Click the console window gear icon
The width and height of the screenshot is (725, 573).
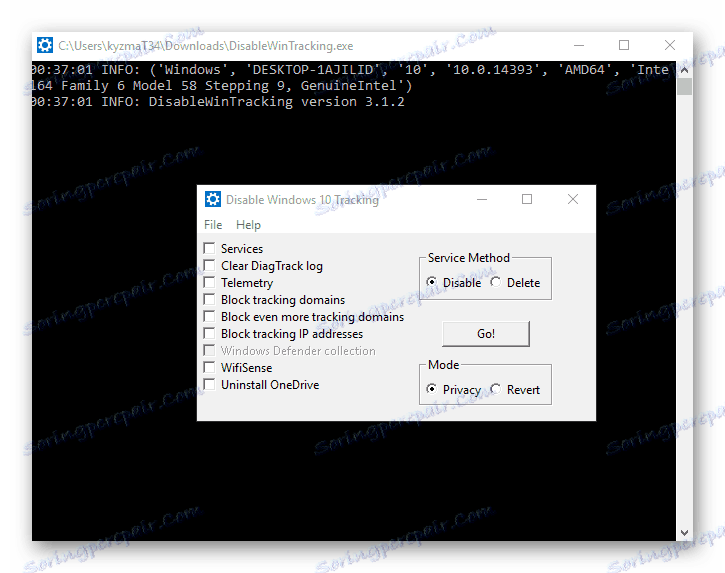click(x=45, y=45)
